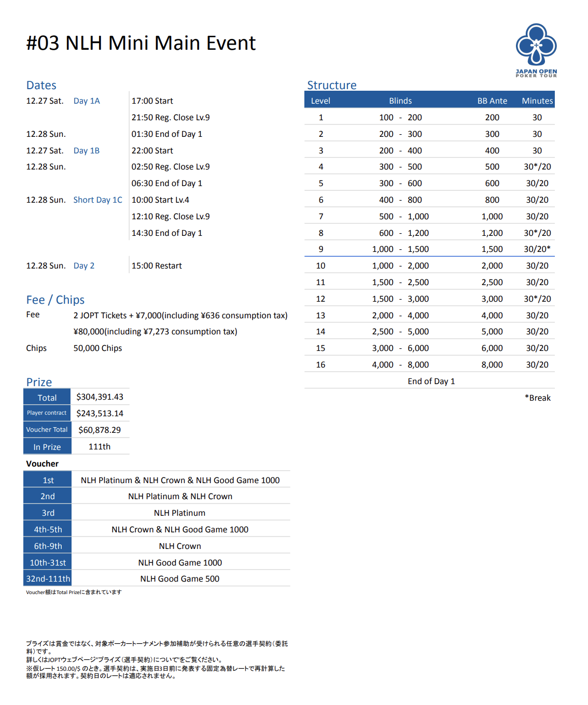Click the Voucher Total label cell
This screenshot has height=705, width=588.
tap(47, 430)
